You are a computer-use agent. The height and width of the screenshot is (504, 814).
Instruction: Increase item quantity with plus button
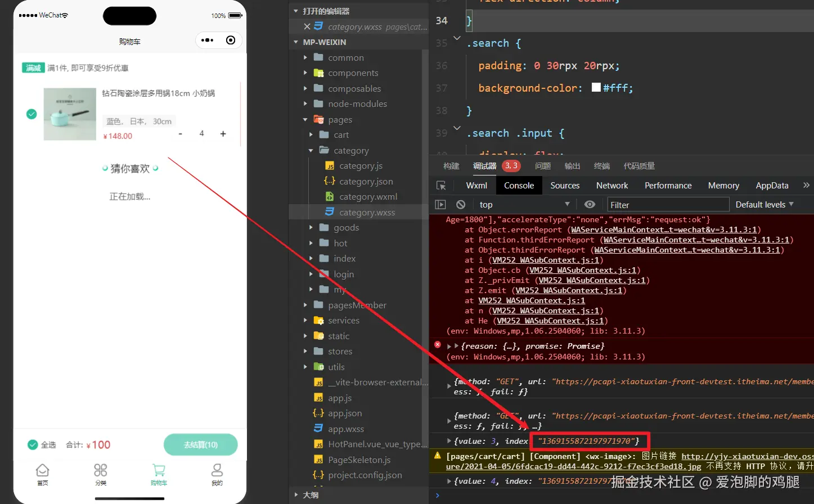tap(223, 134)
